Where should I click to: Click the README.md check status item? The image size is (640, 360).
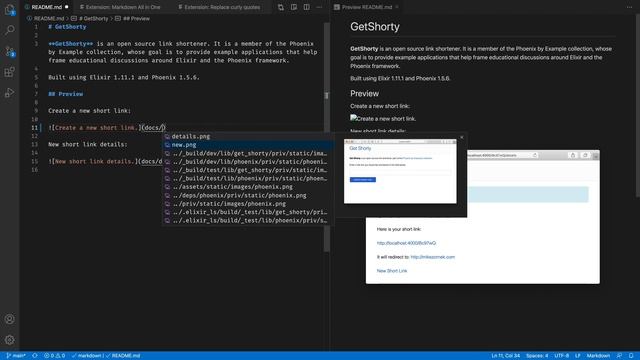[x=123, y=356]
